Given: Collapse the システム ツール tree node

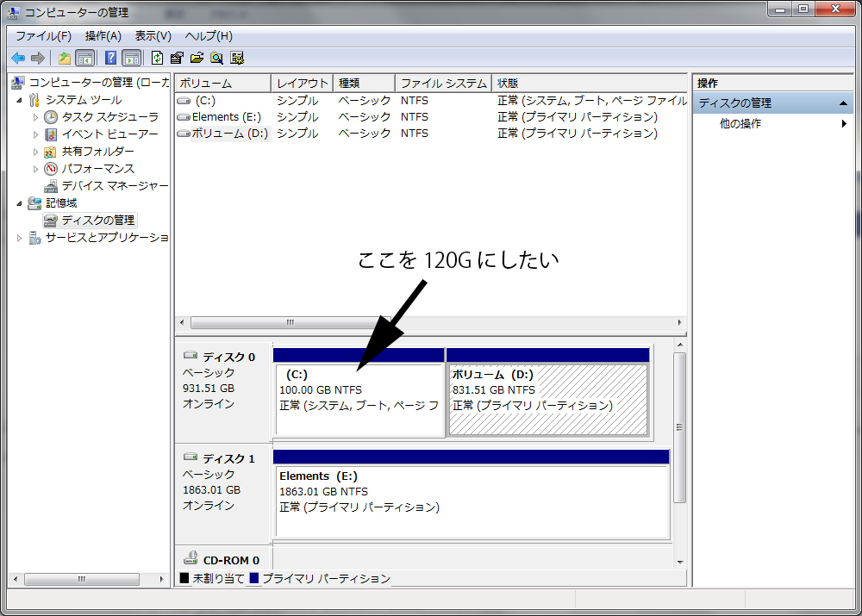Looking at the screenshot, I should [19, 101].
